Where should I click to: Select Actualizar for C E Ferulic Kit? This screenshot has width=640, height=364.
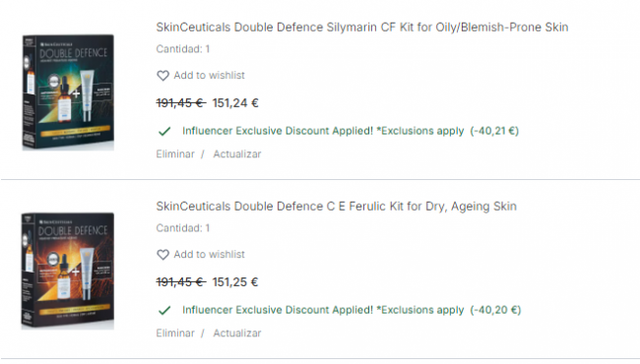[237, 334]
